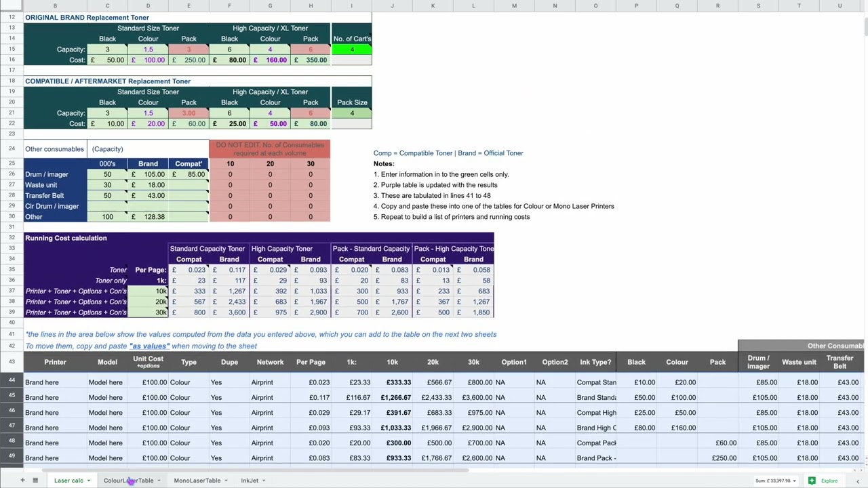Collapse the side panel arrow icon

click(x=858, y=481)
